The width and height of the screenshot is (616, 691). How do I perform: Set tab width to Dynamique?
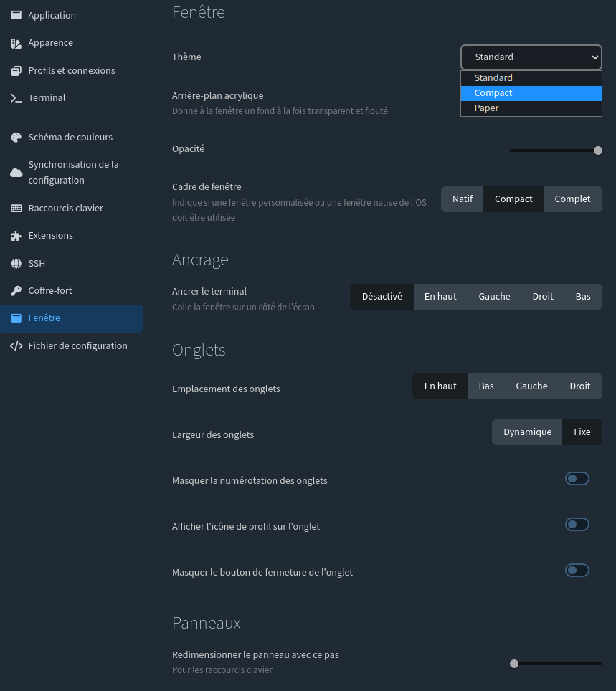coord(527,432)
